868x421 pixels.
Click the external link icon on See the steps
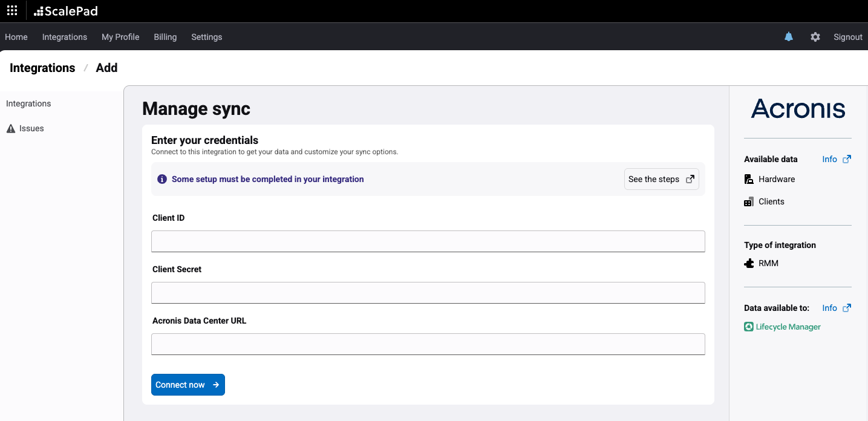(x=690, y=179)
